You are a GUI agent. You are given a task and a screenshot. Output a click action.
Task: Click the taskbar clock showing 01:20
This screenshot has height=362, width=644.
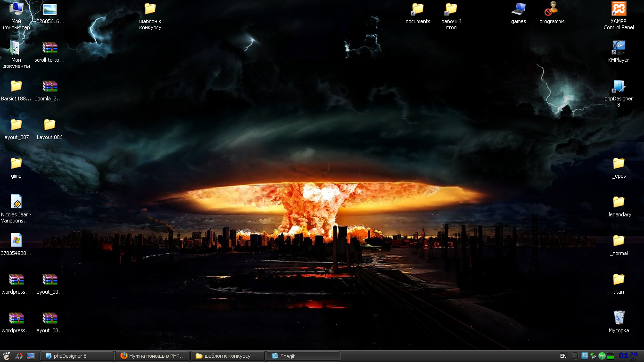tap(628, 355)
